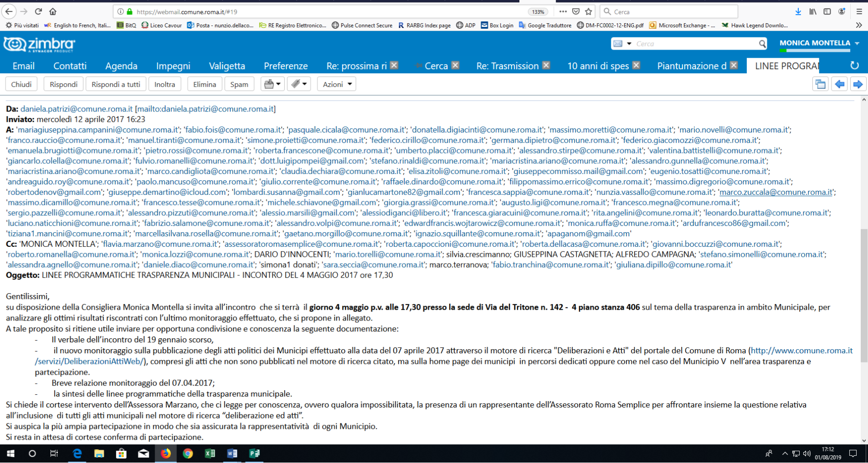Viewport: 868px width, 463px height.
Task: Click the Firefox zoom 133% indicator
Action: (538, 12)
